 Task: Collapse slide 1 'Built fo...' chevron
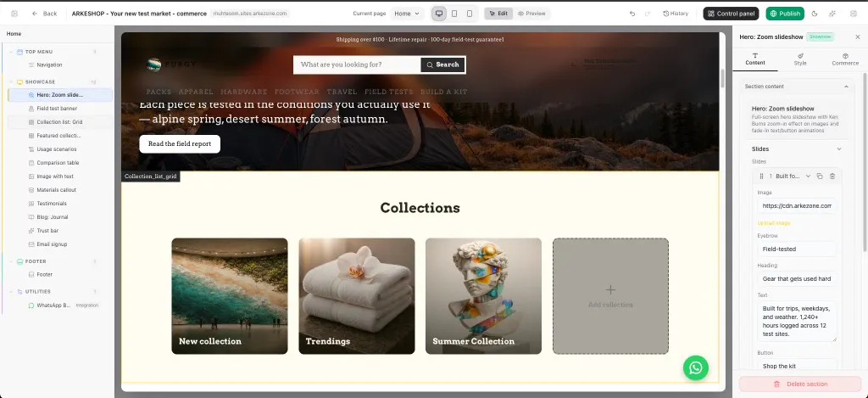tap(808, 176)
